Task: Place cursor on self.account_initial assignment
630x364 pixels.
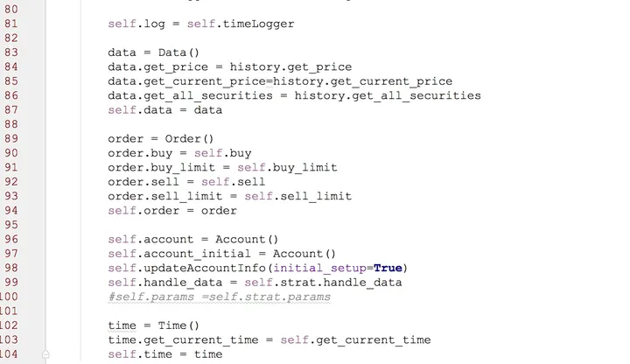Action: (179, 254)
